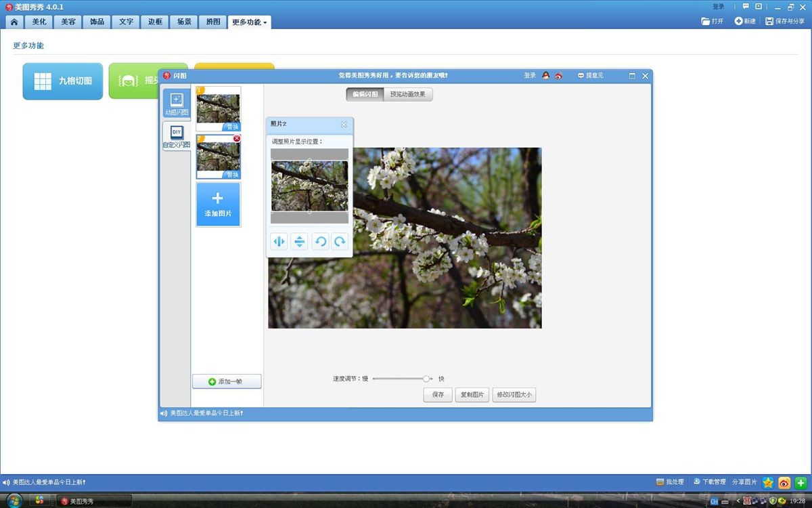This screenshot has width=812, height=508.
Task: Open the message bubble icon in main title bar
Action: [746, 7]
